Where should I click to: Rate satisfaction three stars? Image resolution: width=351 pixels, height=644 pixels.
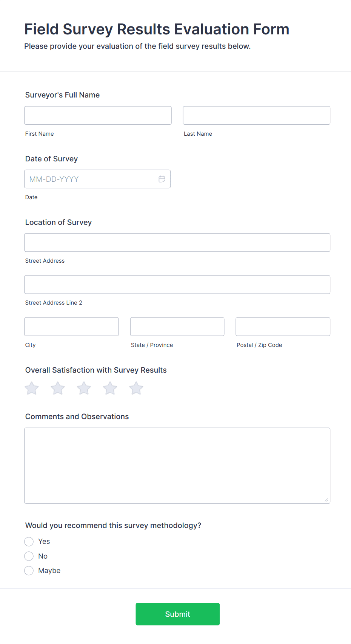84,388
